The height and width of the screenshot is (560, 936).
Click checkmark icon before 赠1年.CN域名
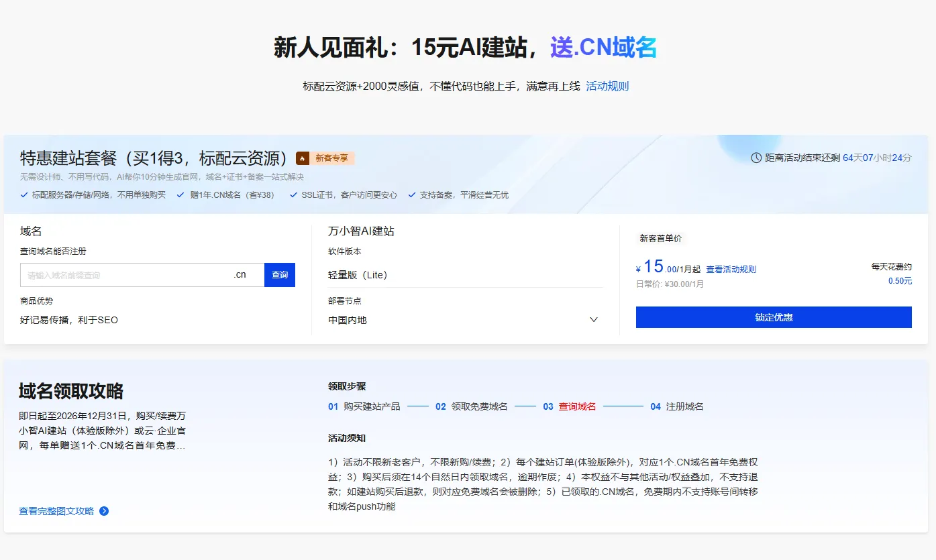pyautogui.click(x=180, y=194)
